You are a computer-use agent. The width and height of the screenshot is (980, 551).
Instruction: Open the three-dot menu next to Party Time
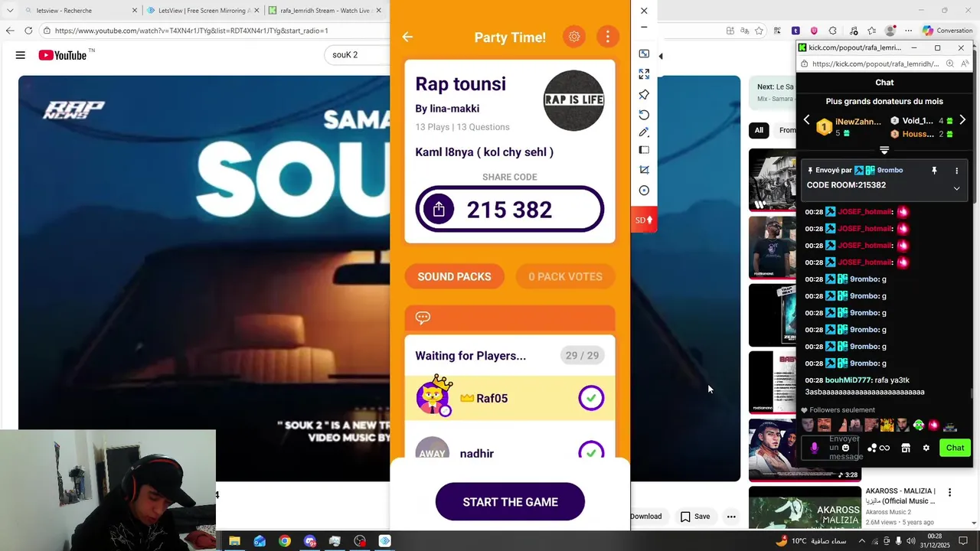608,37
